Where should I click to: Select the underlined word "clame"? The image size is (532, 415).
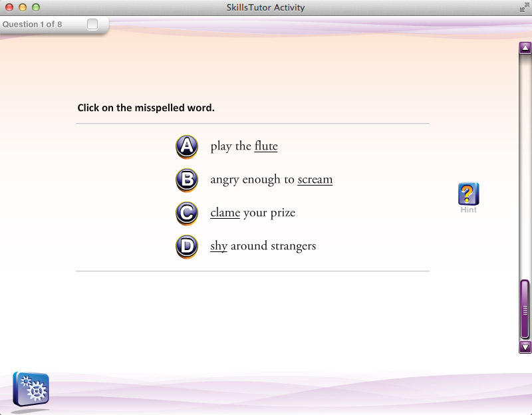pos(225,213)
